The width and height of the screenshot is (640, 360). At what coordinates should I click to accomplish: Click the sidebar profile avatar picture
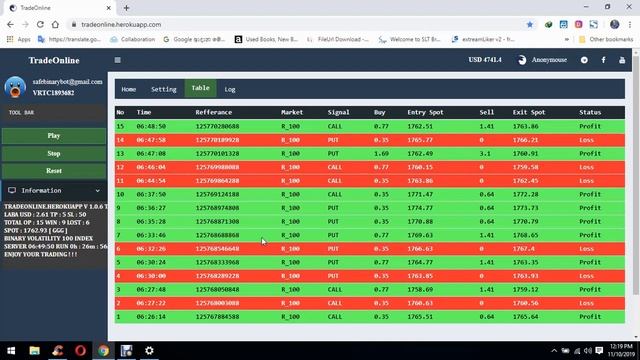pyautogui.click(x=15, y=87)
